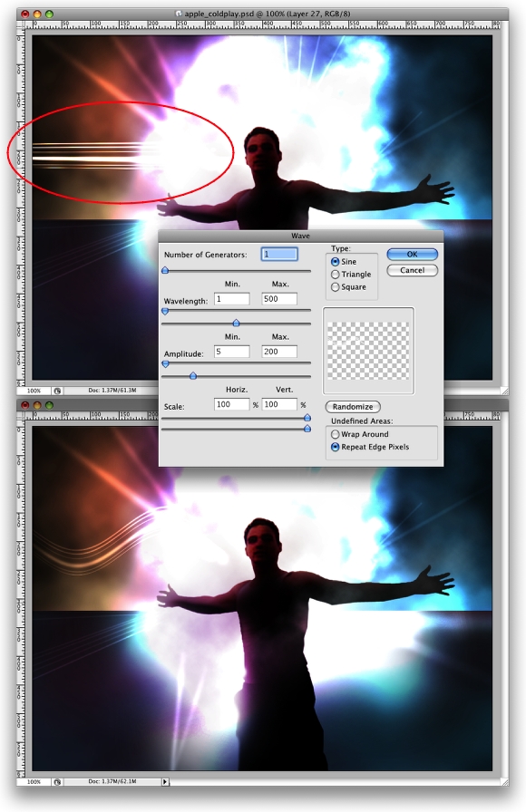
Task: Select Repeat Edge Pixels option
Action: click(335, 447)
